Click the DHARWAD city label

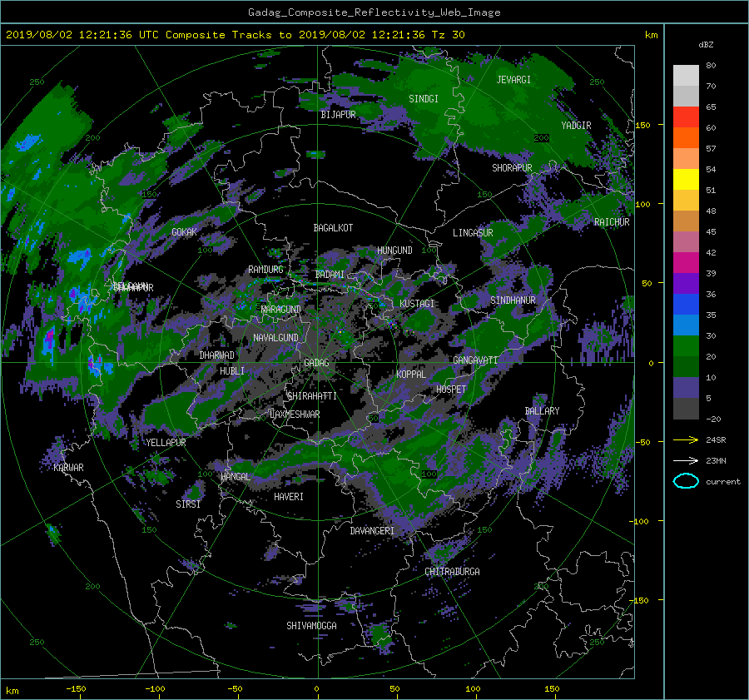tap(217, 355)
